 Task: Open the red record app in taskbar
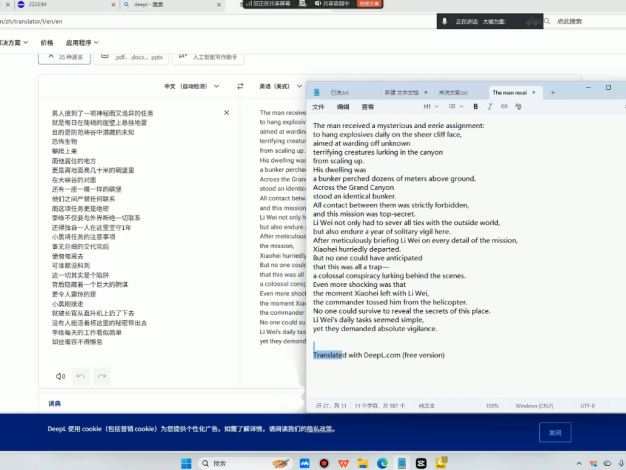point(324,463)
